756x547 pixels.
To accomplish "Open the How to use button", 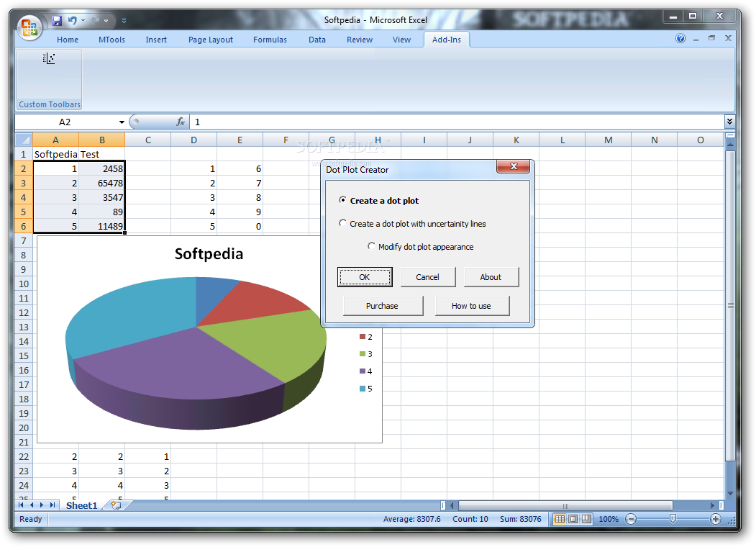I will pyautogui.click(x=472, y=306).
